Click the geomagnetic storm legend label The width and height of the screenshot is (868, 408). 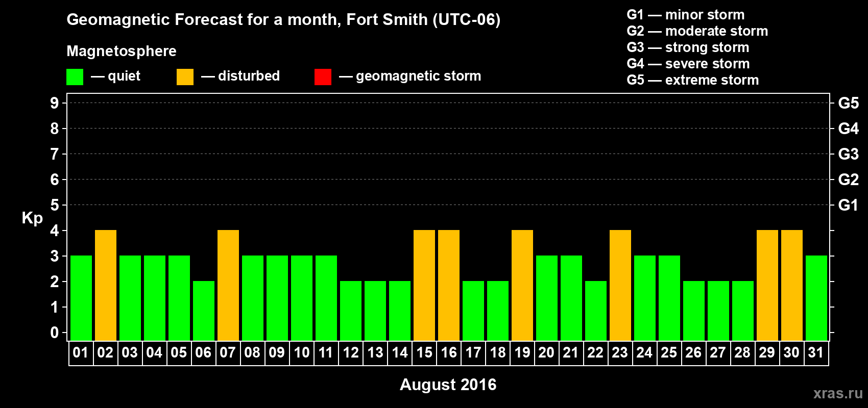[419, 76]
